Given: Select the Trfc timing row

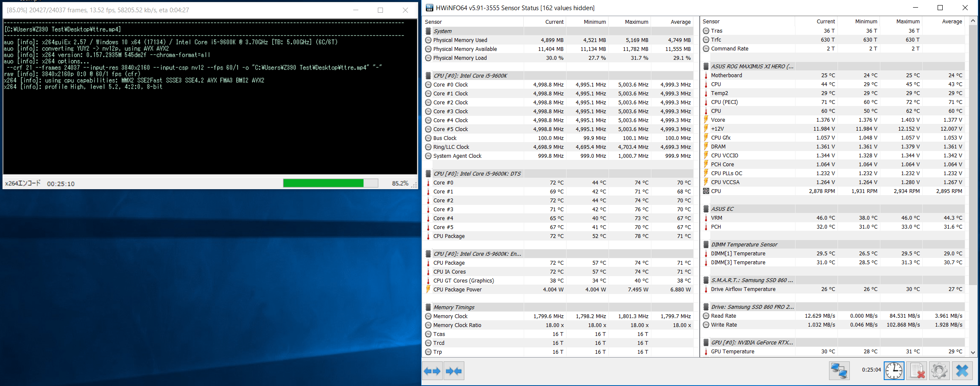Looking at the screenshot, I should tap(833, 39).
